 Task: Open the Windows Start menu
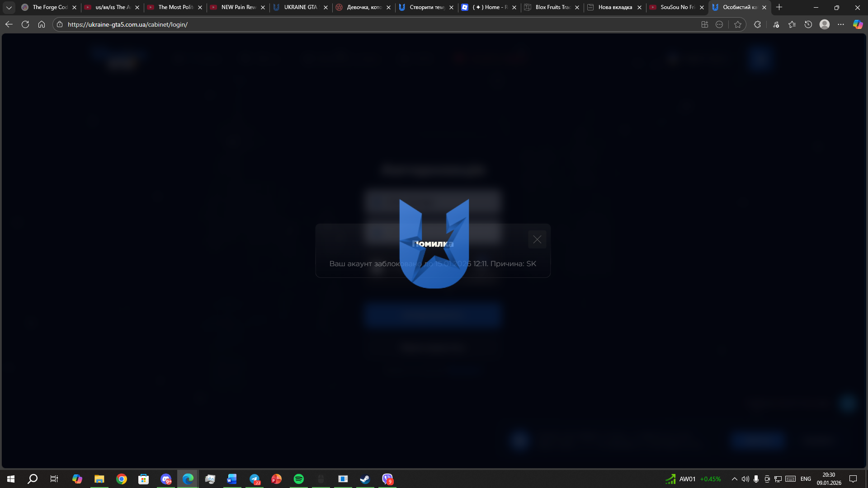click(11, 479)
